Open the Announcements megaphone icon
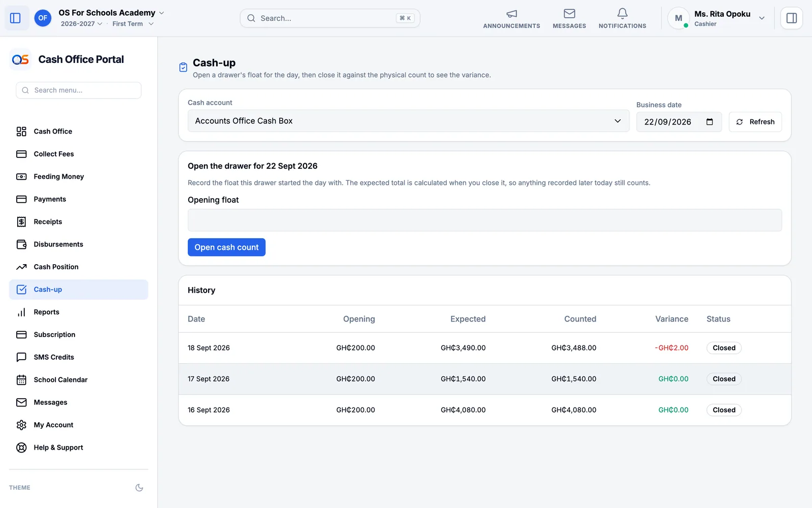The image size is (812, 508). [512, 14]
